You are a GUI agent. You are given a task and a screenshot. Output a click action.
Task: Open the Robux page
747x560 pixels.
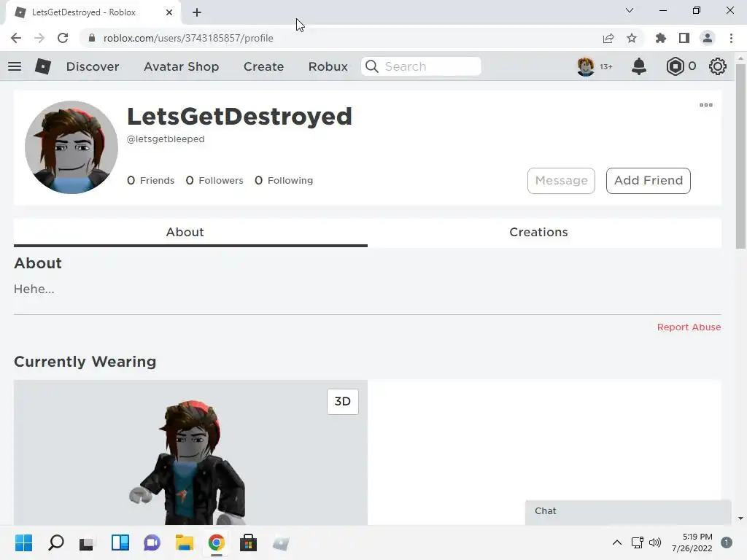click(x=328, y=66)
